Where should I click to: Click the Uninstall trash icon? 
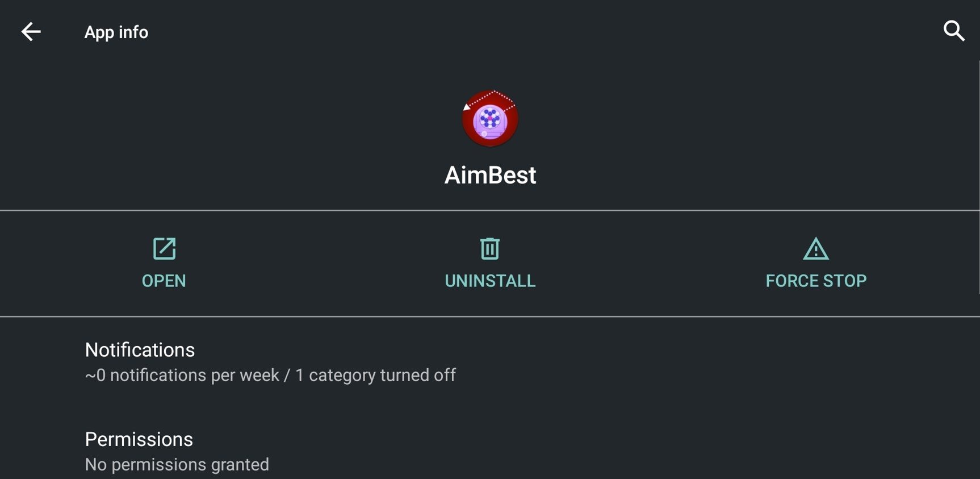[x=490, y=248]
